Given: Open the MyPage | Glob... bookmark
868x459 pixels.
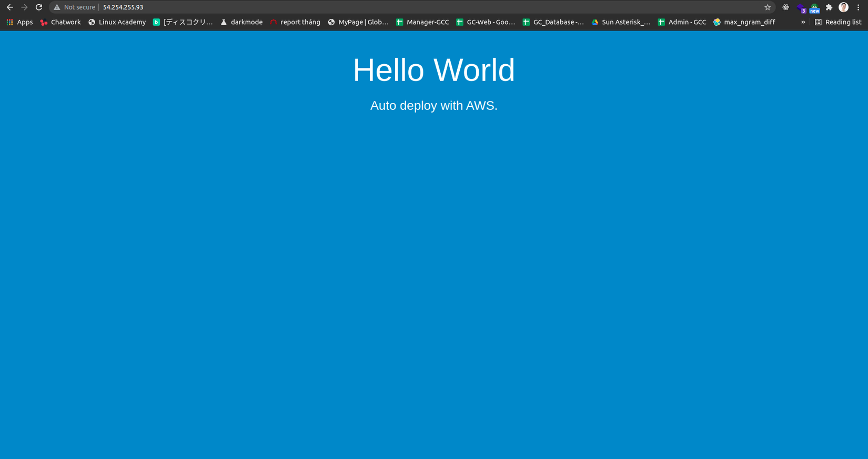Looking at the screenshot, I should pos(358,22).
